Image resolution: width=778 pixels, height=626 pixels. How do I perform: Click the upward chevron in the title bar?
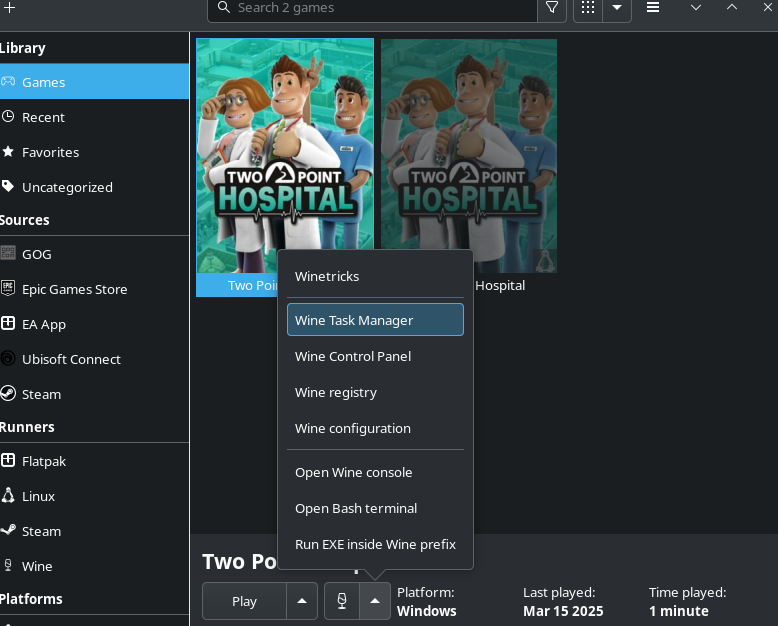tap(732, 7)
